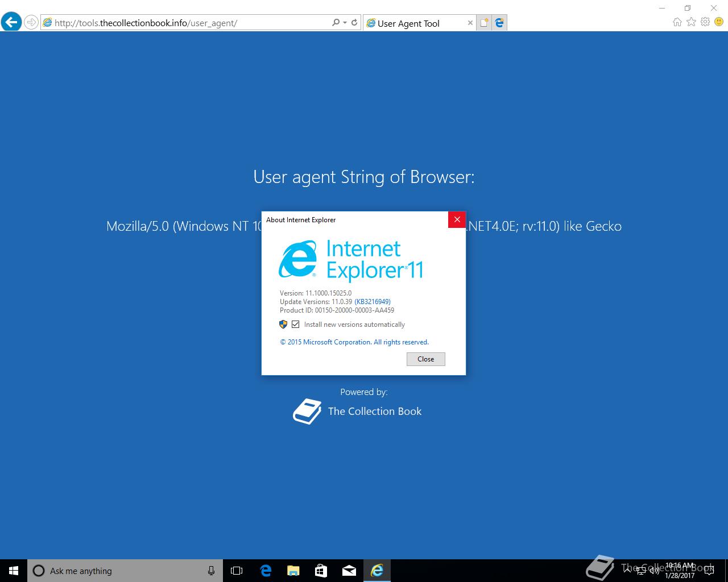Image resolution: width=728 pixels, height=582 pixels.
Task: Click the Microsoft Corporation copyright link
Action: pyautogui.click(x=354, y=342)
